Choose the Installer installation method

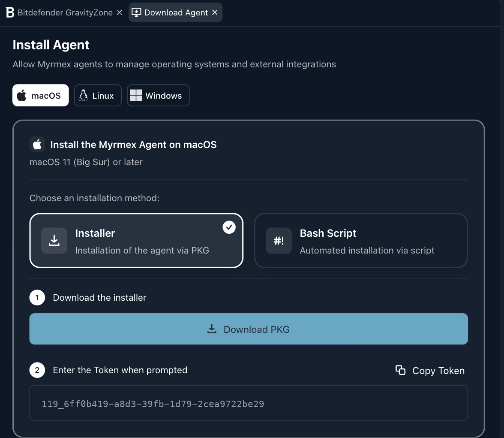[136, 240]
